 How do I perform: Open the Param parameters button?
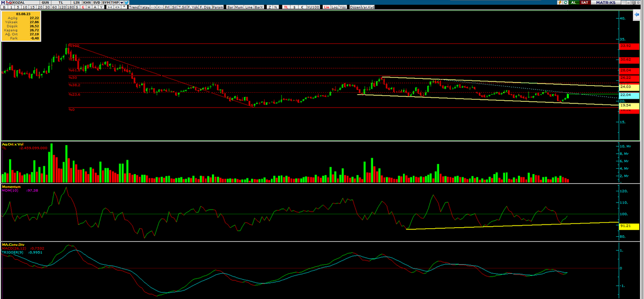pos(217,7)
